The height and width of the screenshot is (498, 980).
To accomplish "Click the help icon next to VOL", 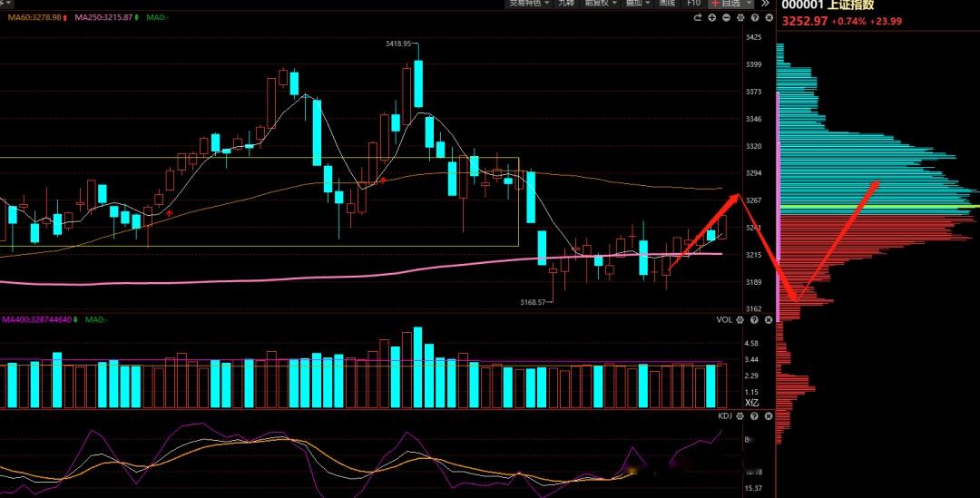I will tap(753, 319).
